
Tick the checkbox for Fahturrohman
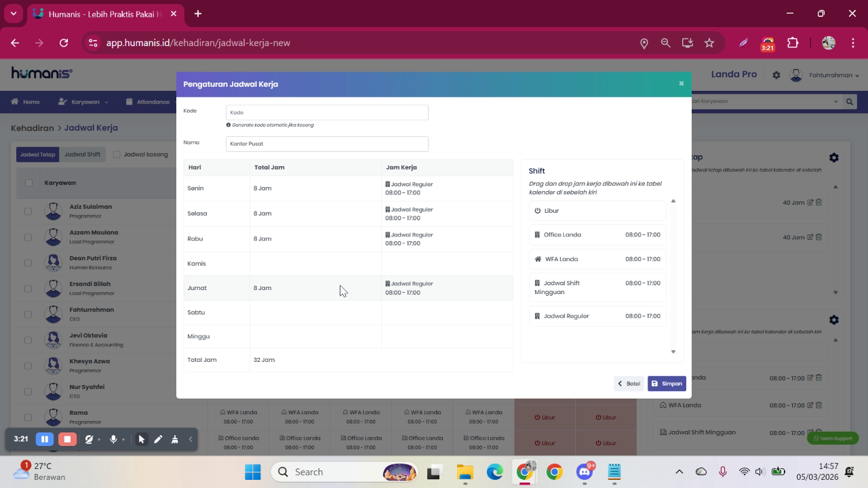pos(28,314)
